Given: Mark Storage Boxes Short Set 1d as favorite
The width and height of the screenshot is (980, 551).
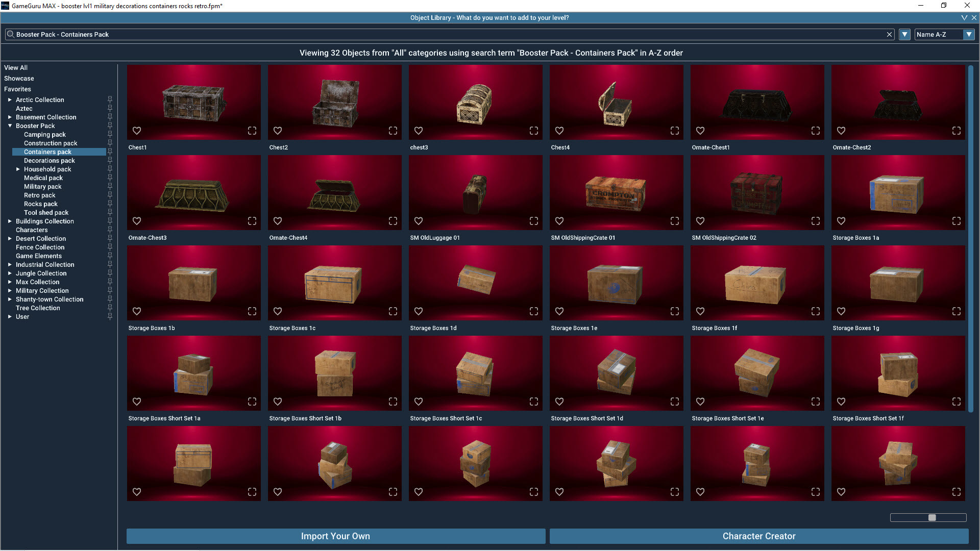Looking at the screenshot, I should (x=559, y=402).
